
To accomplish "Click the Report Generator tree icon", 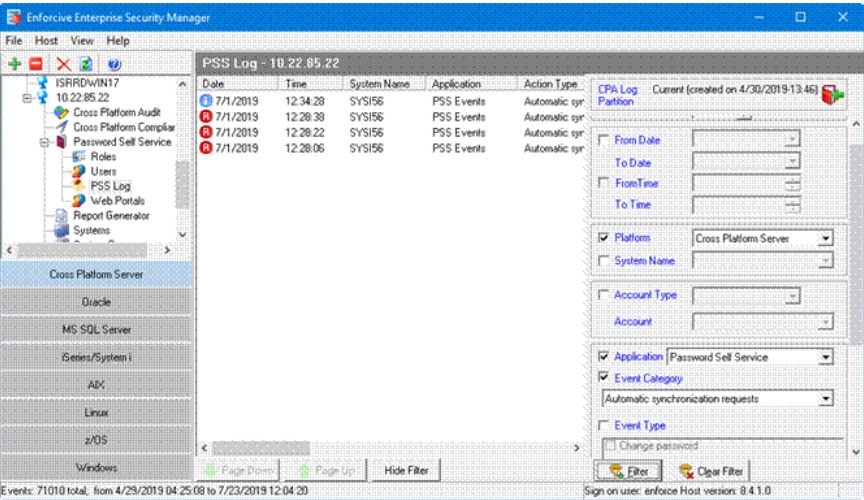I will pyautogui.click(x=62, y=216).
